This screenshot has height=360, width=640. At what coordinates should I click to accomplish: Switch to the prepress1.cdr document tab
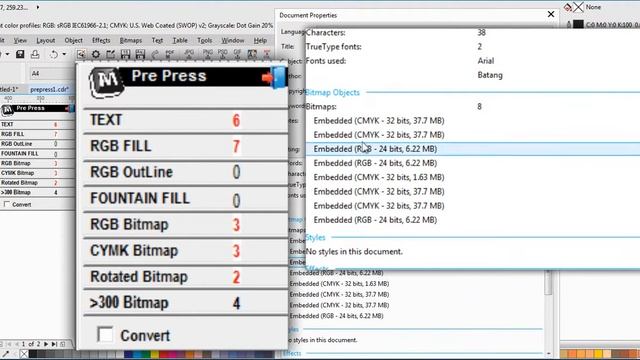[x=49, y=89]
